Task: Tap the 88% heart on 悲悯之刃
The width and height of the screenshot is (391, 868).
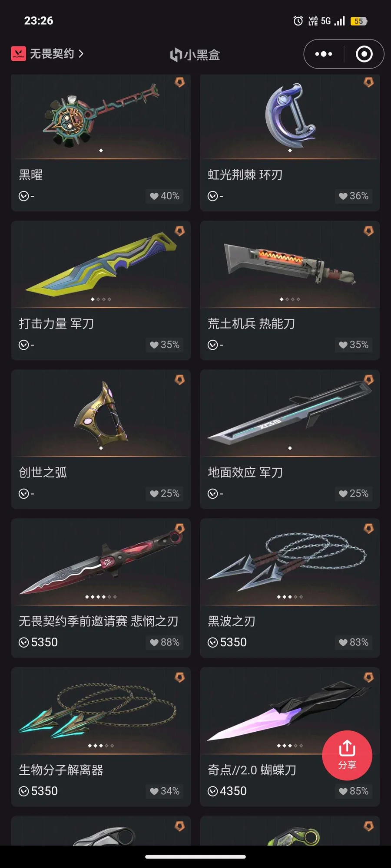Action: point(165,642)
